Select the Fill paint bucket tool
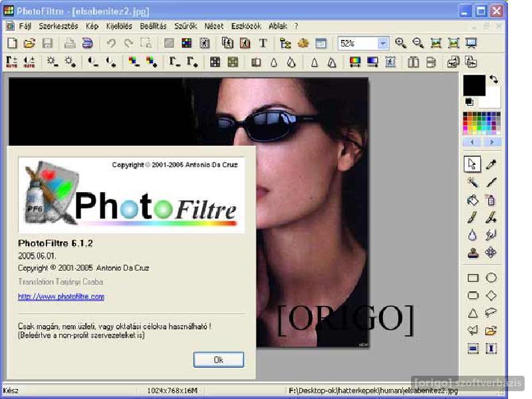This screenshot has height=399, width=532. click(x=473, y=200)
